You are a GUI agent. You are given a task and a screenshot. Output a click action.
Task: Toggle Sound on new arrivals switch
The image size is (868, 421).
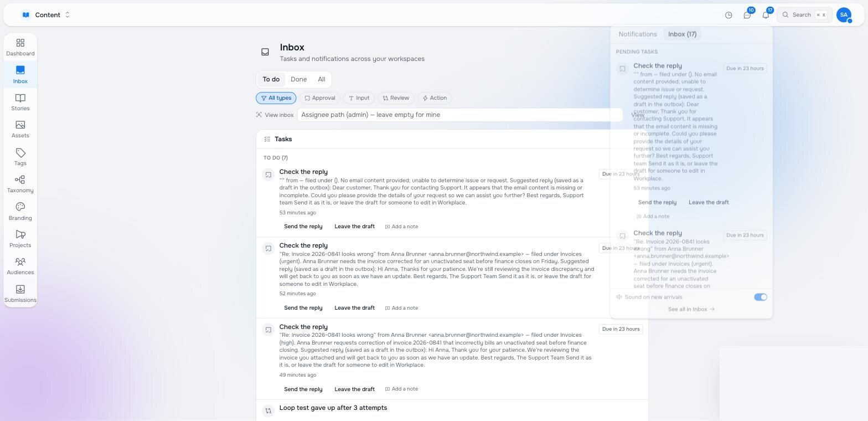(x=761, y=297)
